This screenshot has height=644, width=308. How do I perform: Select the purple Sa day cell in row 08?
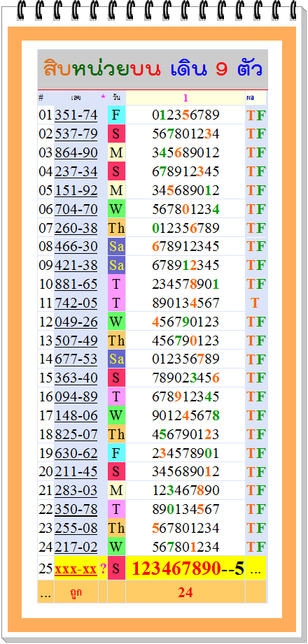point(116,246)
